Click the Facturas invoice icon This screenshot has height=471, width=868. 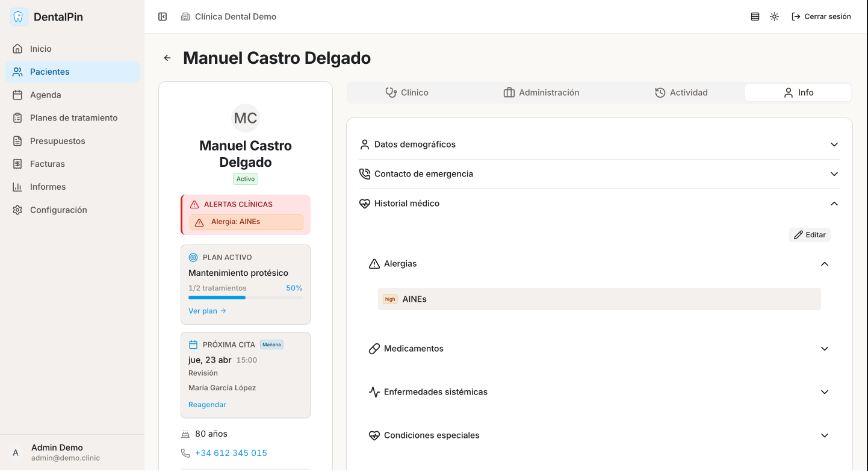pyautogui.click(x=17, y=164)
